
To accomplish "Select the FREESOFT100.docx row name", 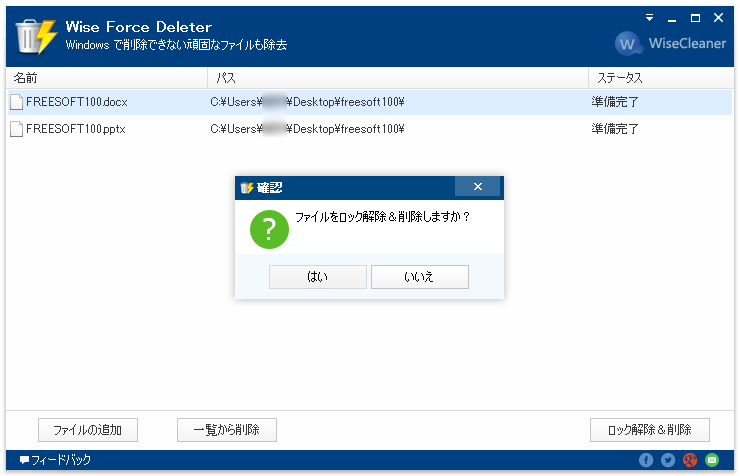I will click(77, 102).
